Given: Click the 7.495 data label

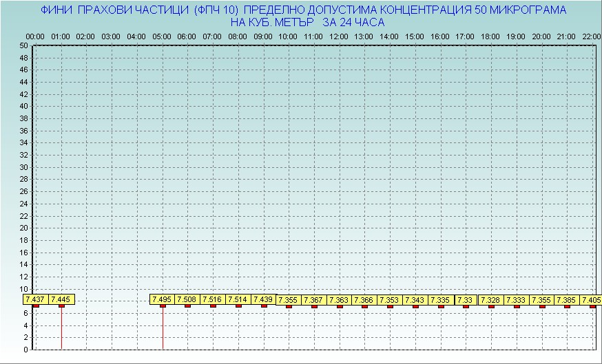Looking at the screenshot, I should point(163,299).
